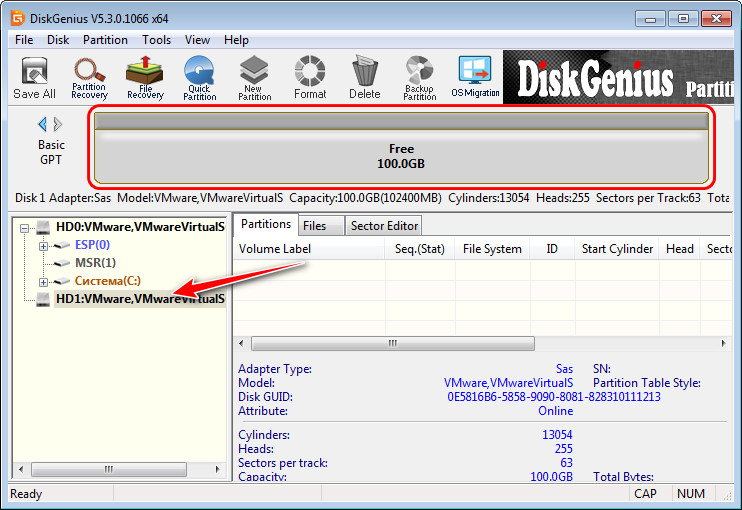742x510 pixels.
Task: Click partition table horizontal scrollbar thumb
Action: 393,343
